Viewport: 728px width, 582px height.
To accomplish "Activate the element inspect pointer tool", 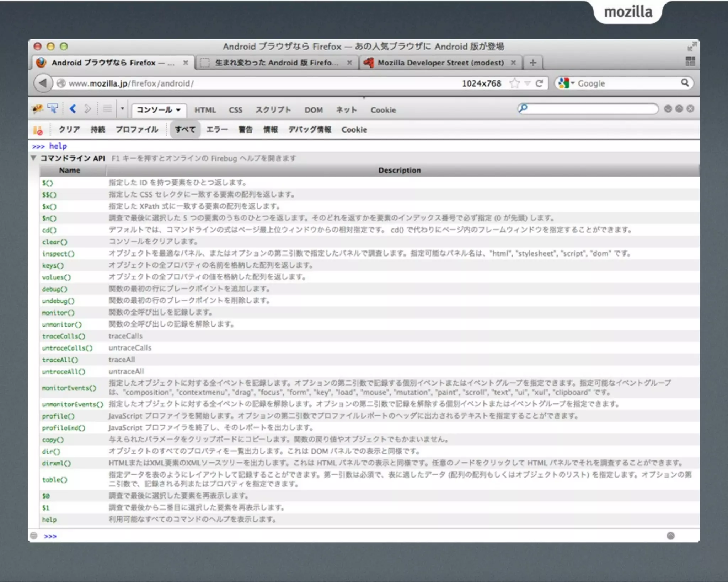I will click(53, 109).
